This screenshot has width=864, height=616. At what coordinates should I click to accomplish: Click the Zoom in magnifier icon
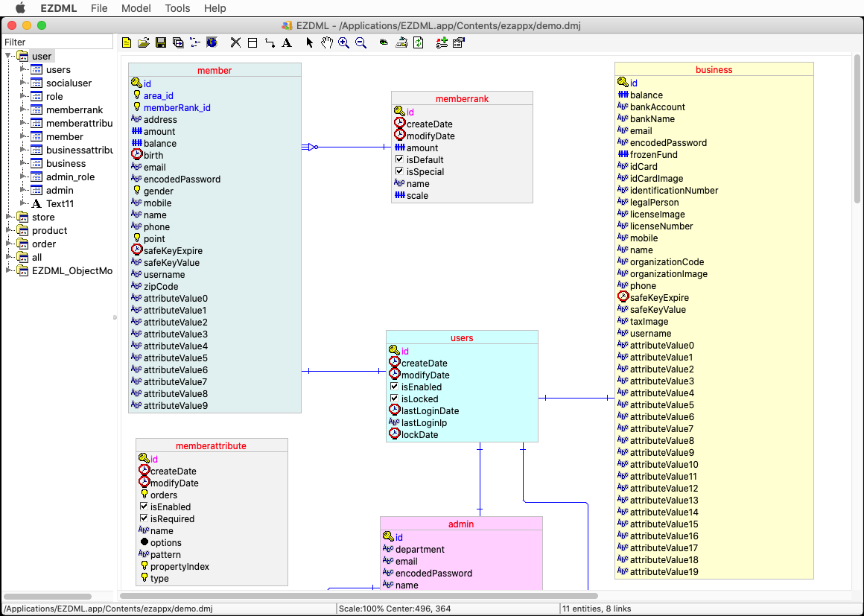344,42
